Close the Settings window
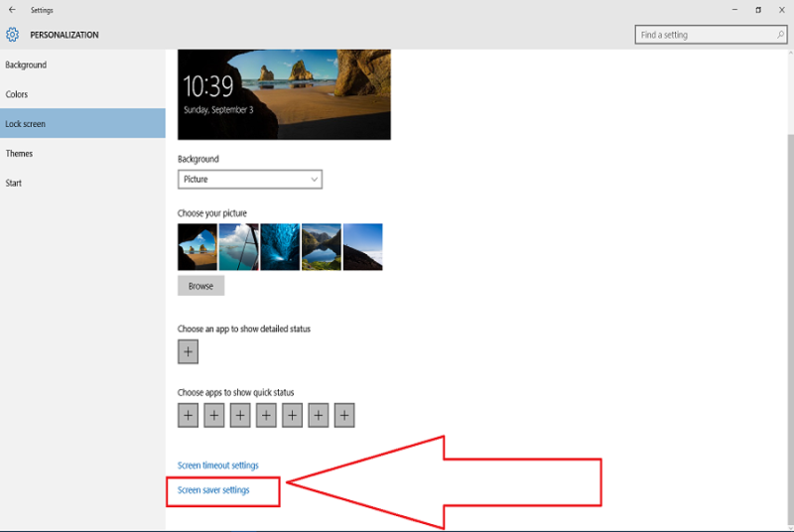The image size is (794, 532). click(x=782, y=10)
